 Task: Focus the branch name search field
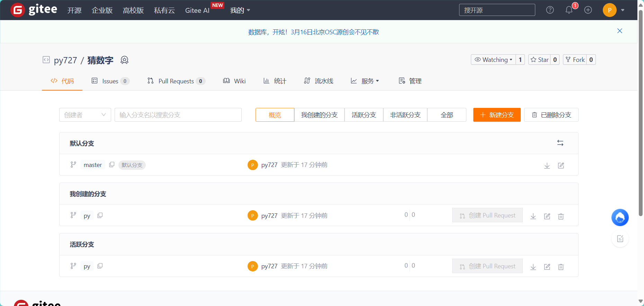tap(178, 115)
